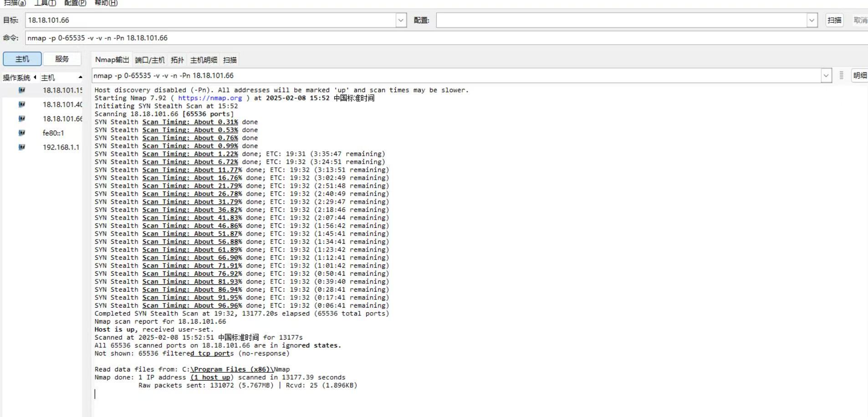The height and width of the screenshot is (417, 868).
Task: Click the 'Read data files from' output line
Action: tap(192, 370)
